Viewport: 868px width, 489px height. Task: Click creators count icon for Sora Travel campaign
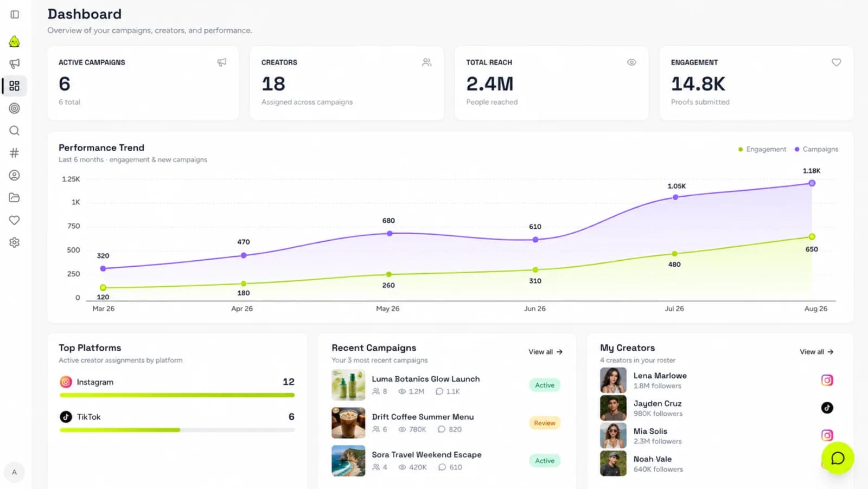[x=376, y=467]
